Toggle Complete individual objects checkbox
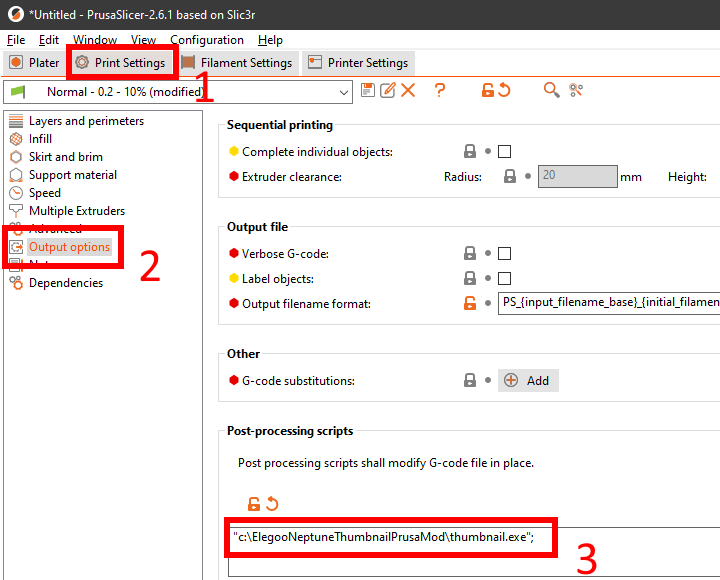 pos(504,152)
